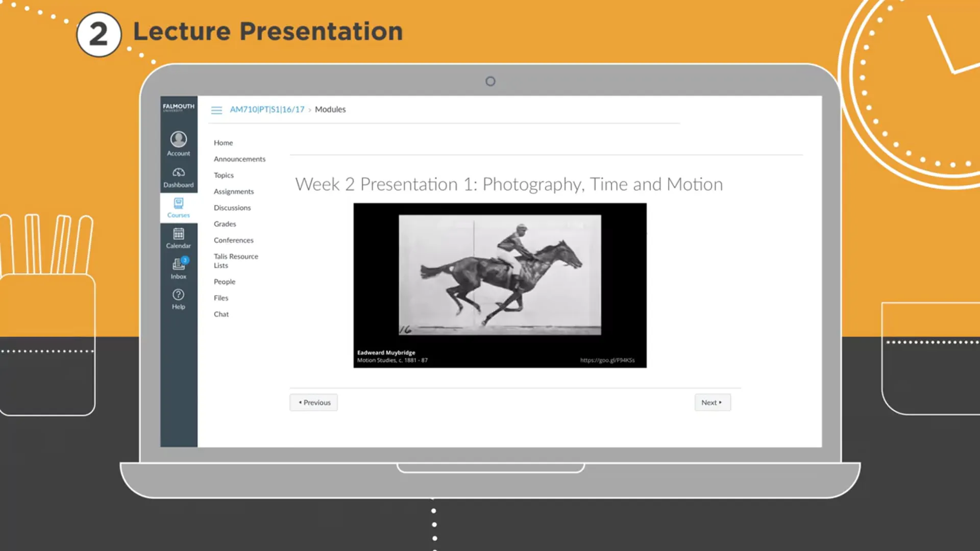Toggle the hamburger course menu icon
The width and height of the screenshot is (980, 551).
click(x=216, y=110)
